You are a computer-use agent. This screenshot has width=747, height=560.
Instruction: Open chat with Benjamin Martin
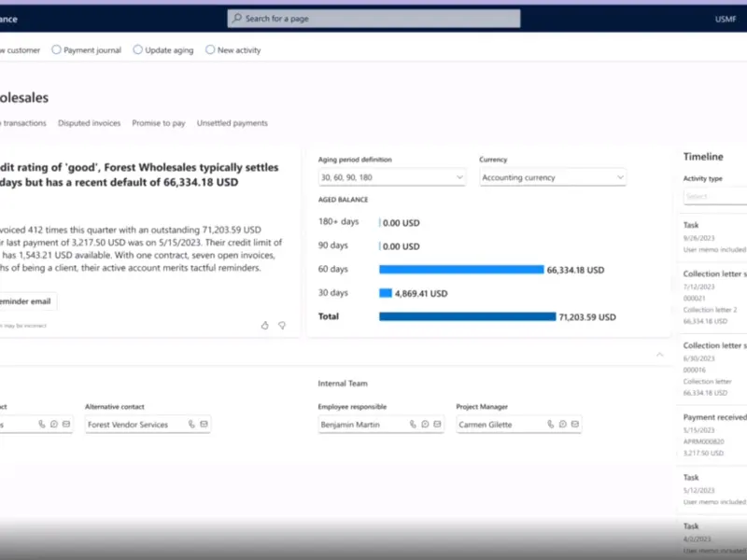point(424,425)
